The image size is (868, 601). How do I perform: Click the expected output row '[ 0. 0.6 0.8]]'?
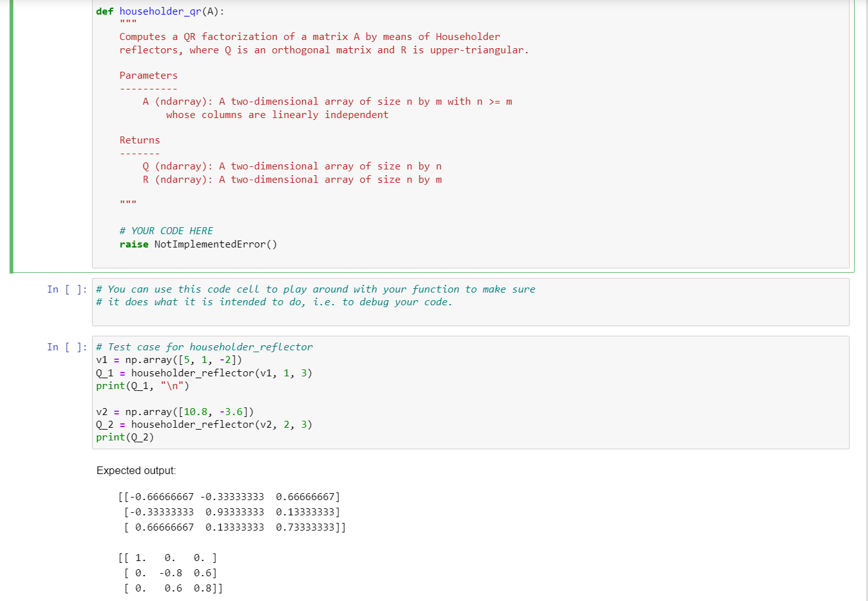pyautogui.click(x=174, y=588)
